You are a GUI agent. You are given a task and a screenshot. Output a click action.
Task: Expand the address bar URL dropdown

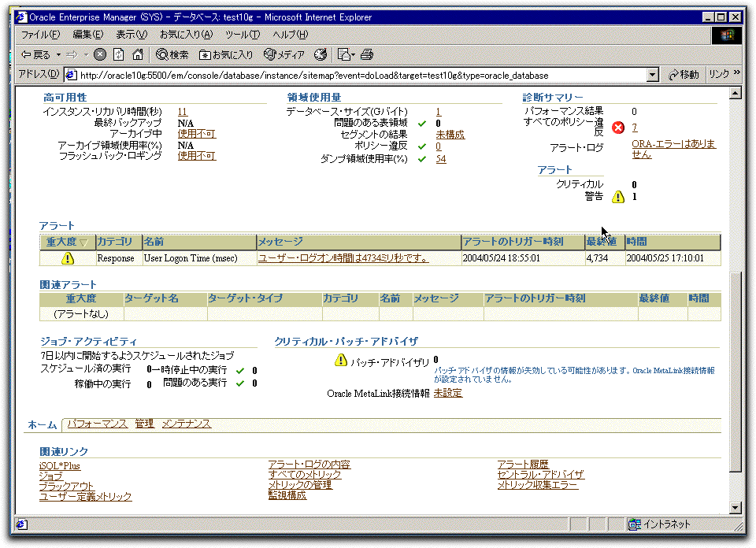pos(652,75)
